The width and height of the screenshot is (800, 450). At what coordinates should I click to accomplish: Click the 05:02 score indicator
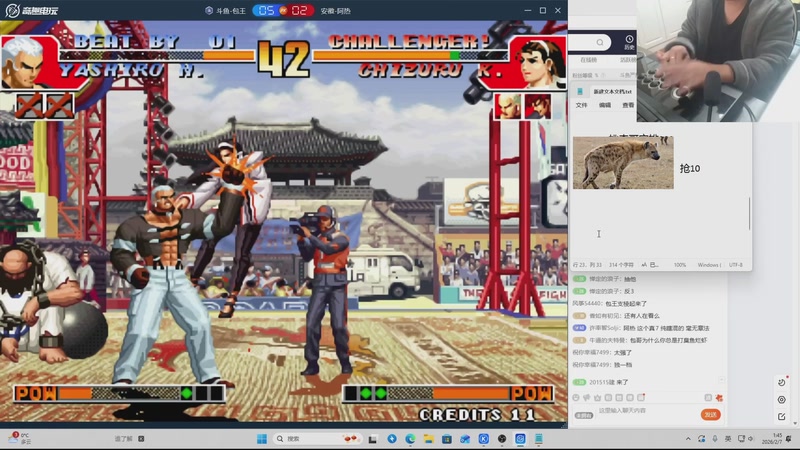[x=283, y=11]
